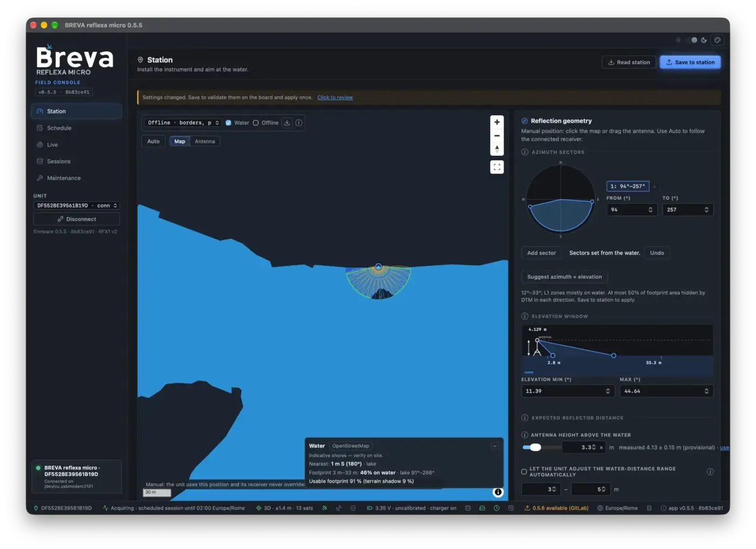756x549 pixels.
Task: Open map layer info icon
Action: [x=299, y=123]
